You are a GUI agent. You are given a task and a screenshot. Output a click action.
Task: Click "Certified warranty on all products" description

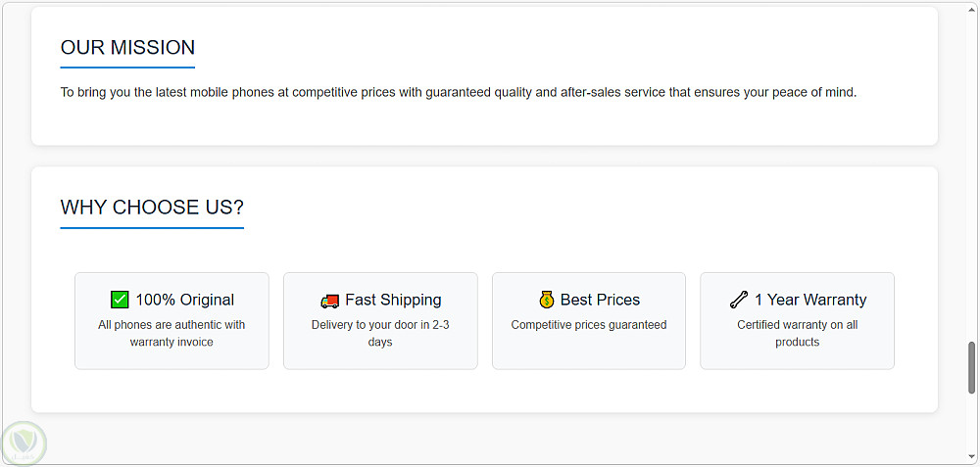coord(797,333)
